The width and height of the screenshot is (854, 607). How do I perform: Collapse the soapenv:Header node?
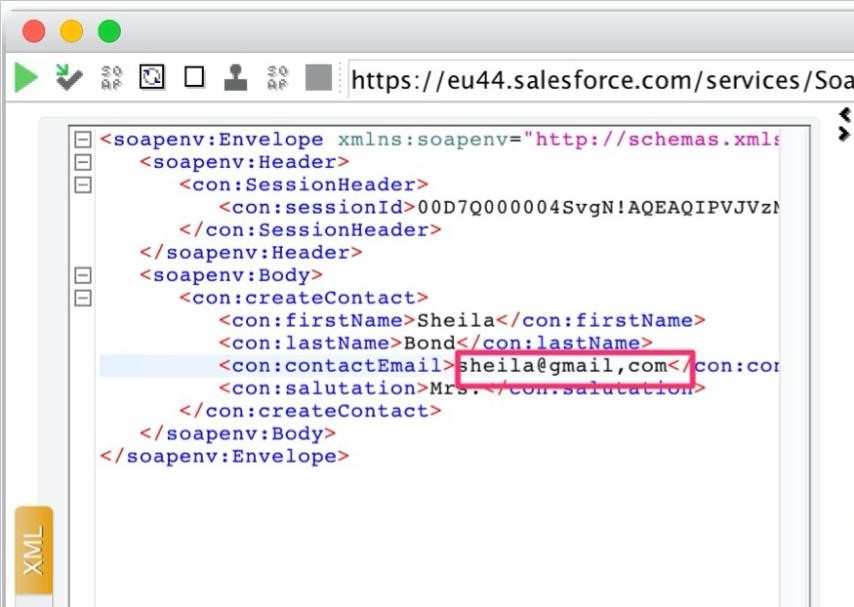[84, 162]
